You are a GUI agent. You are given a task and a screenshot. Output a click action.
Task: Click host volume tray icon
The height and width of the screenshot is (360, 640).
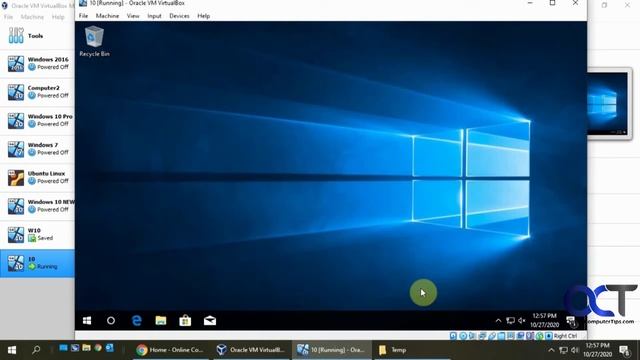point(575,350)
